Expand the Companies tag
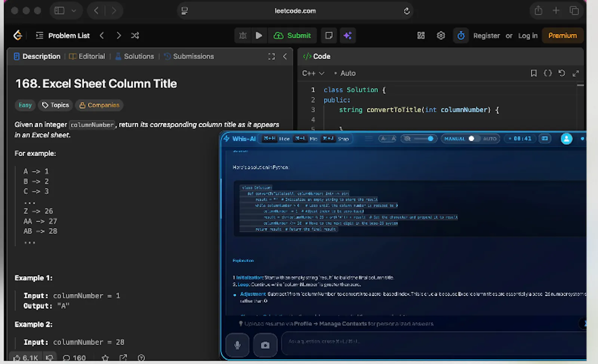This screenshot has width=598, height=364. click(99, 105)
